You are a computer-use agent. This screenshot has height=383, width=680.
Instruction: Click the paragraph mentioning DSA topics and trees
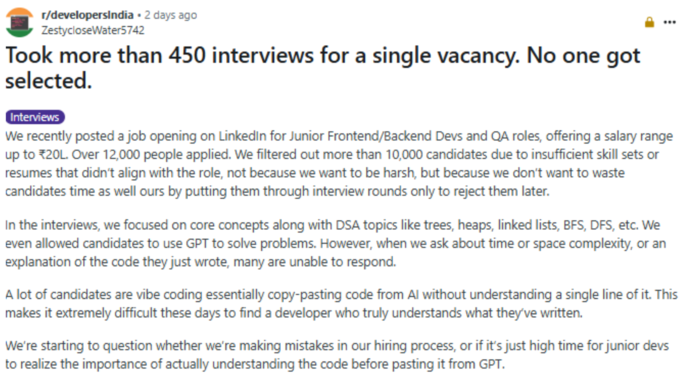coord(335,243)
